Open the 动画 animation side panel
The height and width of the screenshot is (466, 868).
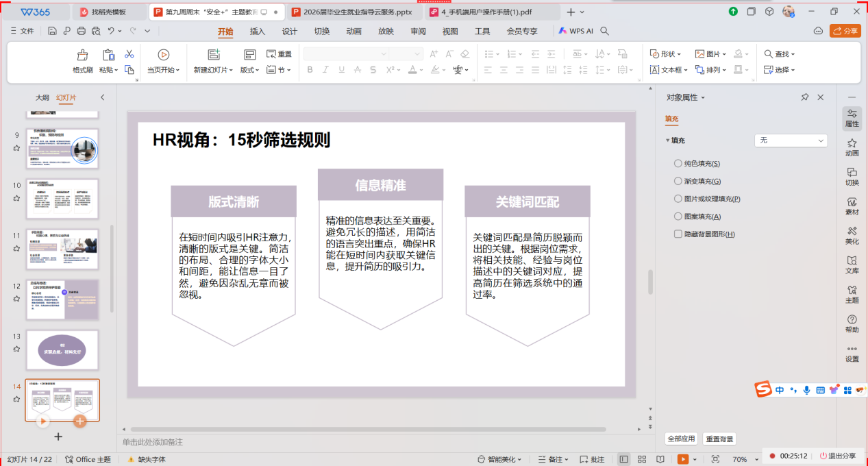pos(852,147)
